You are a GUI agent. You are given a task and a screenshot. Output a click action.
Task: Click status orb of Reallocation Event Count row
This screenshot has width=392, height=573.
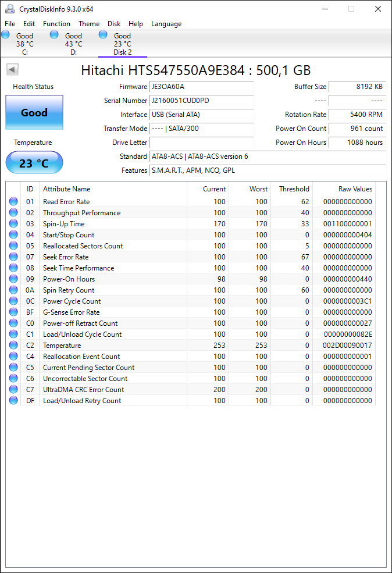coord(13,356)
